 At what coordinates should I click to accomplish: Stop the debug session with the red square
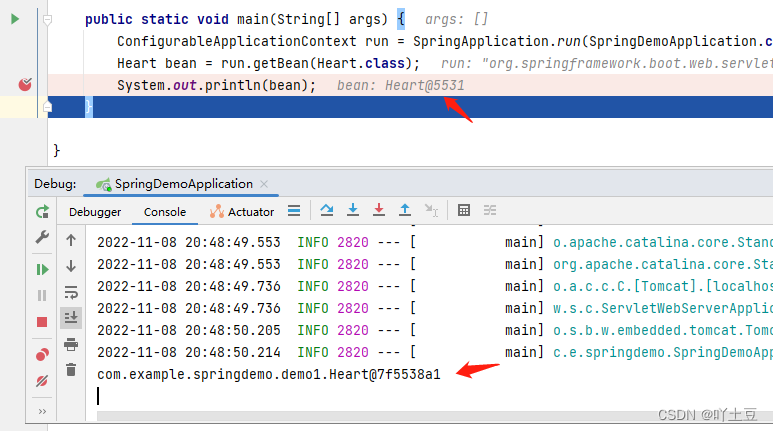(42, 322)
